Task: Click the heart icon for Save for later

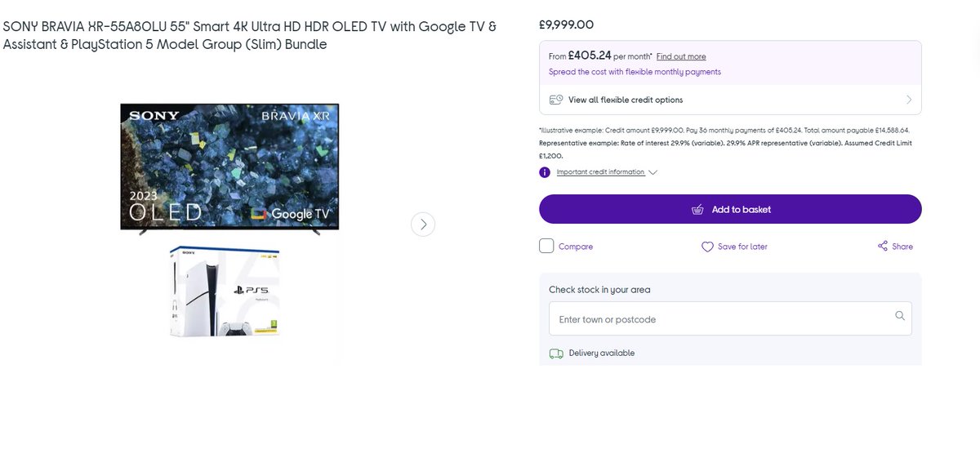Action: point(707,247)
